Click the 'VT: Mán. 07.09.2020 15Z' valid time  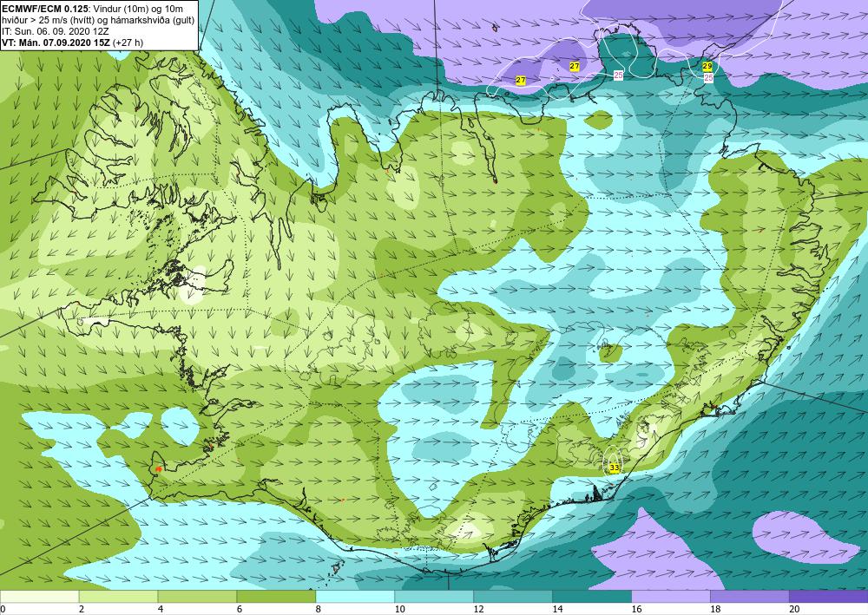[56, 43]
